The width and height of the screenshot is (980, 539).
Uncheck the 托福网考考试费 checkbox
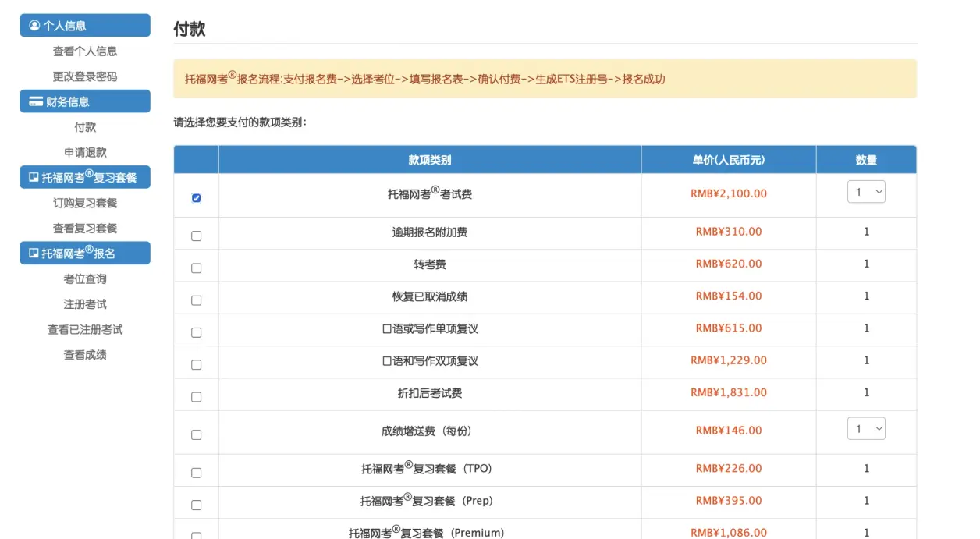[x=196, y=198]
